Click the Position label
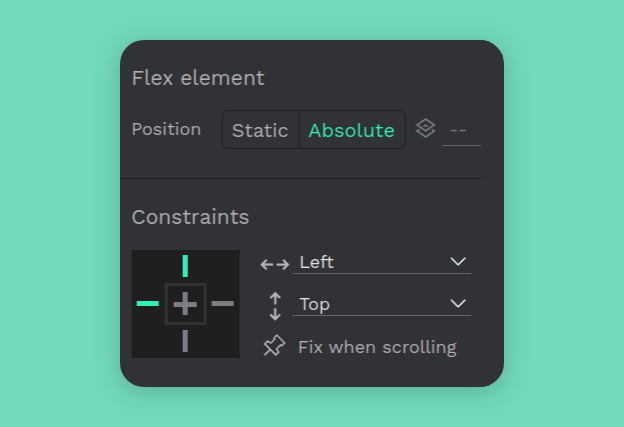 166,129
